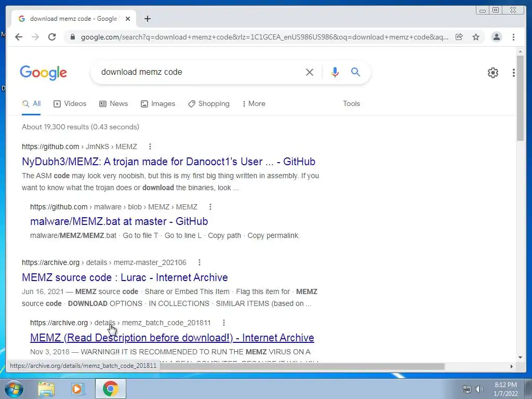
Task: Reload the current page
Action: point(52,37)
